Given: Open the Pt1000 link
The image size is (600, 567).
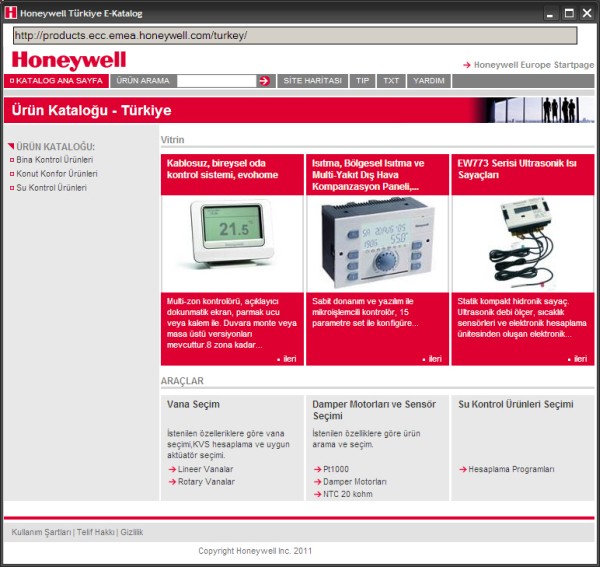Looking at the screenshot, I should click(x=336, y=469).
